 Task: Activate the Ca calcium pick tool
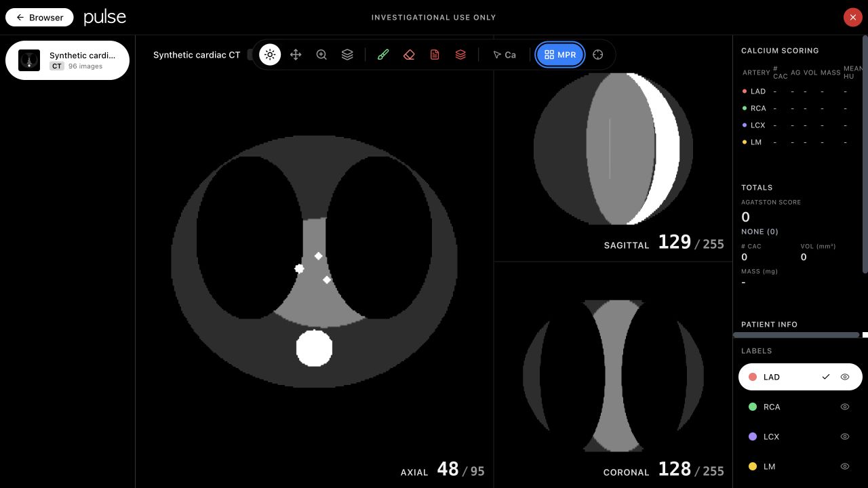click(x=504, y=55)
